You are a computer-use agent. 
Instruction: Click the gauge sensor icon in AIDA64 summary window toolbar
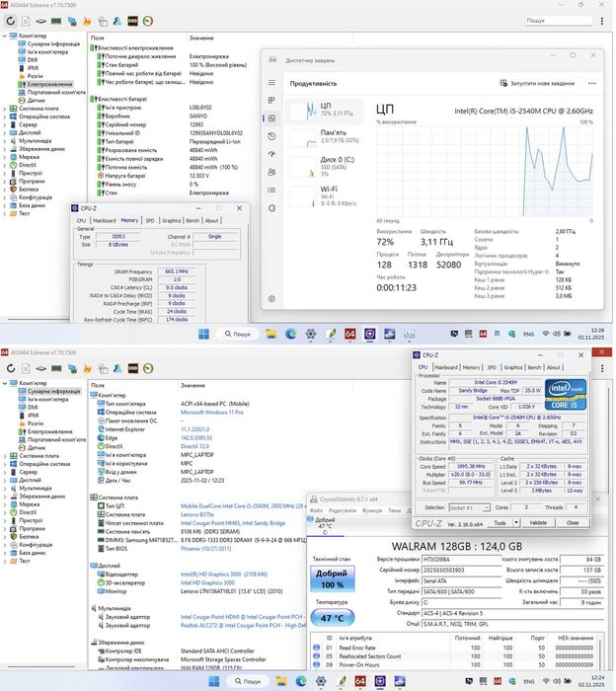pos(148,368)
